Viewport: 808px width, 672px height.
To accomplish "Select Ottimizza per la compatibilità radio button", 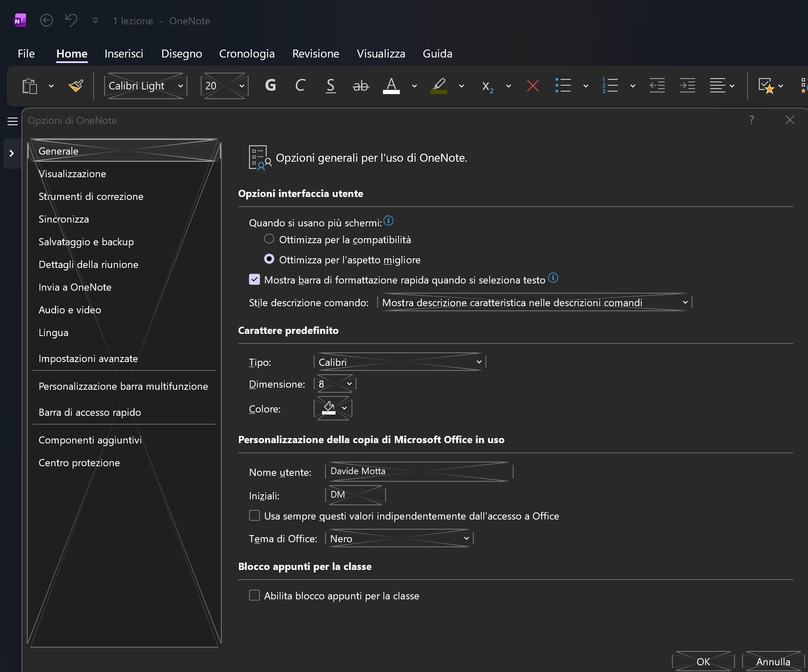I will pos(269,239).
